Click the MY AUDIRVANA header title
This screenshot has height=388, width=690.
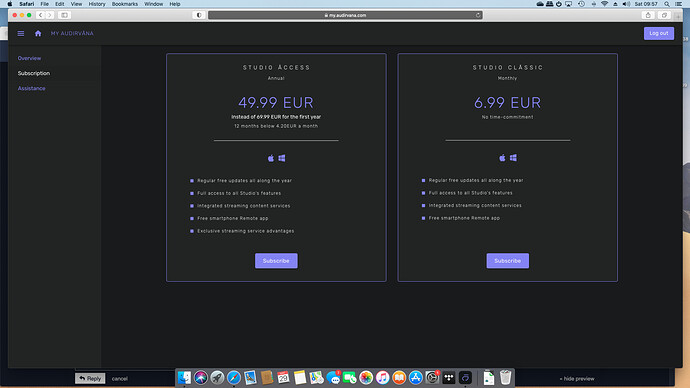pos(72,33)
